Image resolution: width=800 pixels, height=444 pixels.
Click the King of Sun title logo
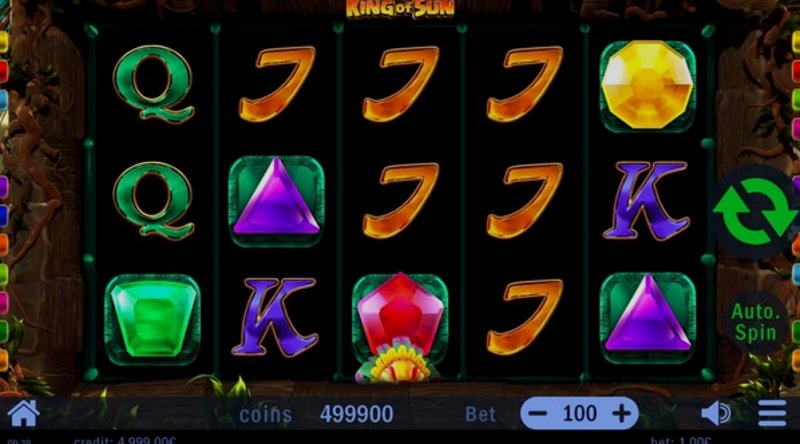[400, 9]
